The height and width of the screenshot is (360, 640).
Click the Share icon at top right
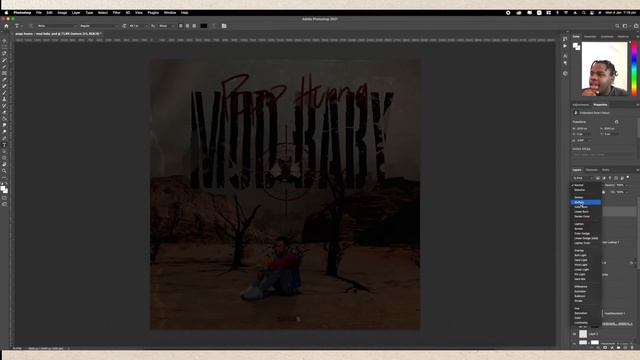point(636,26)
